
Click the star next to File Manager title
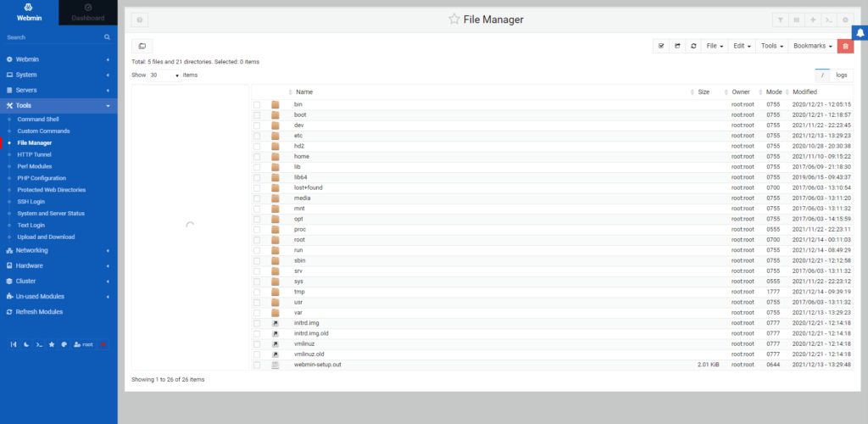tap(454, 20)
